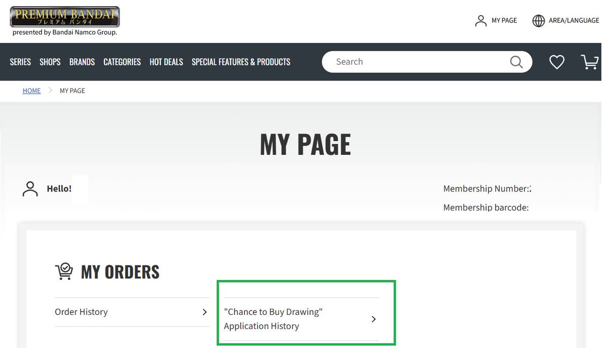
Task: Click the Membership Number text
Action: (x=487, y=189)
